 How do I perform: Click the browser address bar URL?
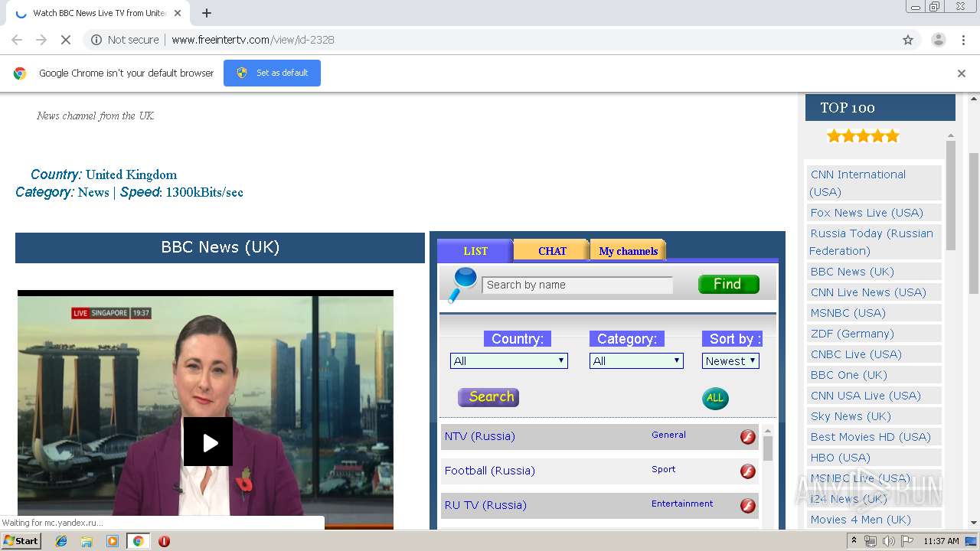(253, 40)
